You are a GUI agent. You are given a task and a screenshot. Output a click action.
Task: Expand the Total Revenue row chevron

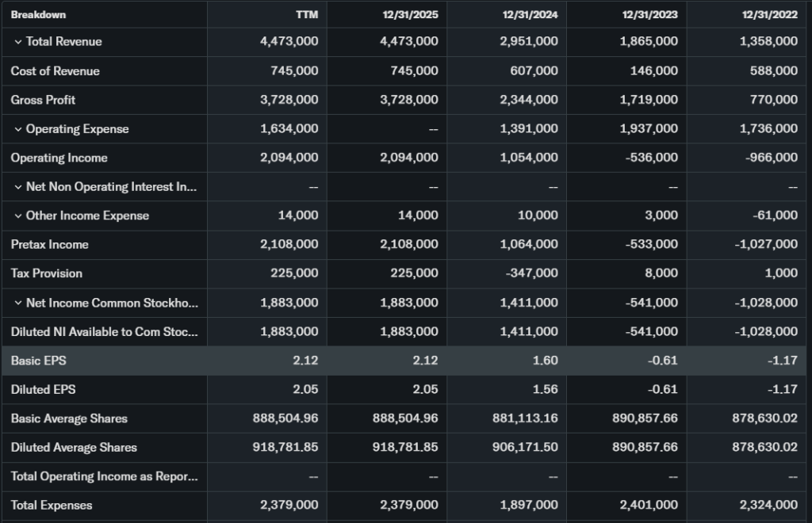coord(18,42)
